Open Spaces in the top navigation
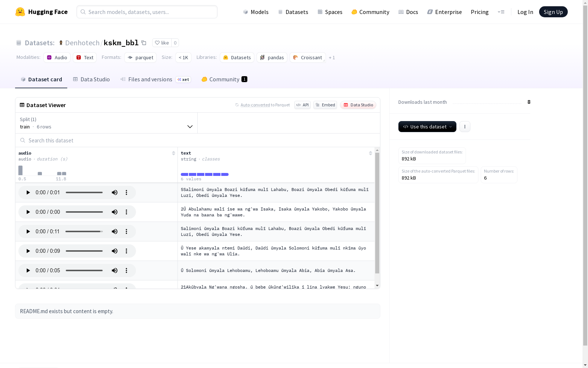 (x=330, y=12)
